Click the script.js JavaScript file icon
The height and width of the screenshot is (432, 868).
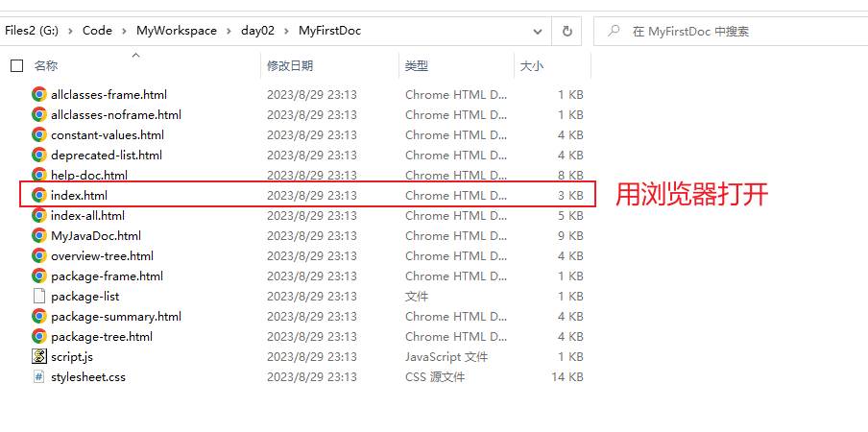point(39,356)
